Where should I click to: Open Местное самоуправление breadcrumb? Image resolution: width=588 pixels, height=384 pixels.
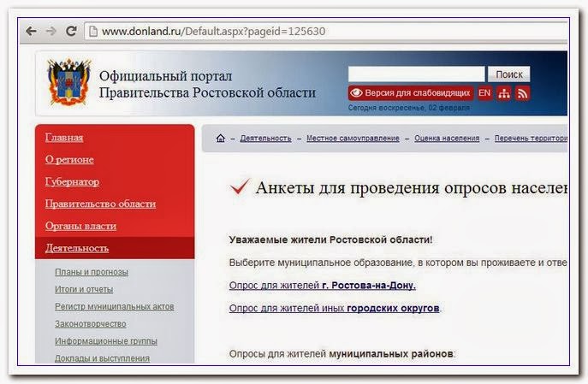click(x=353, y=139)
